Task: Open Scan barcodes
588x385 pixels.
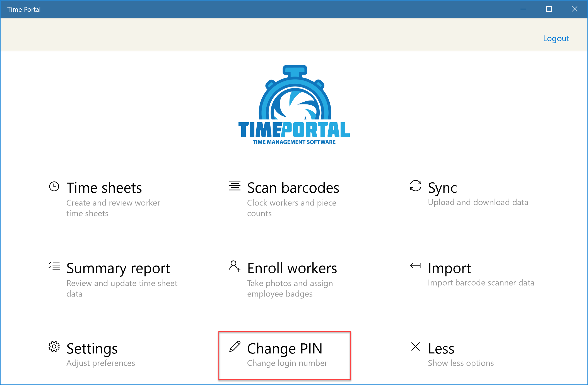Action: coord(293,188)
